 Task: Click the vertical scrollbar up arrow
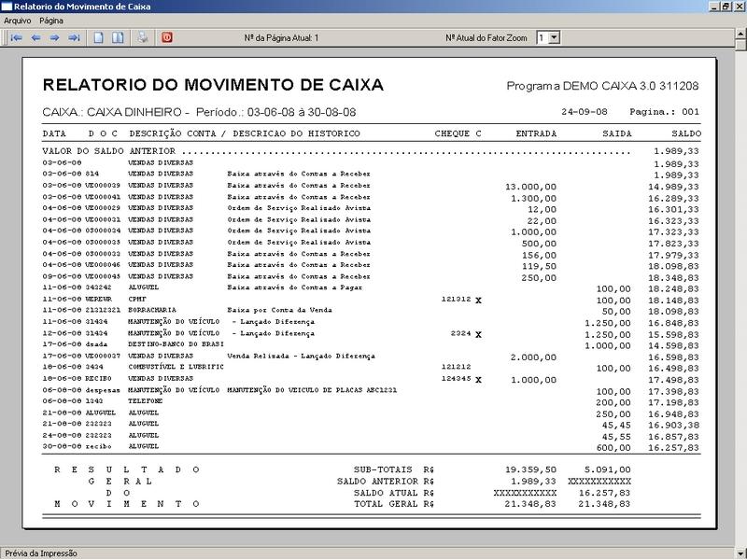tap(740, 34)
